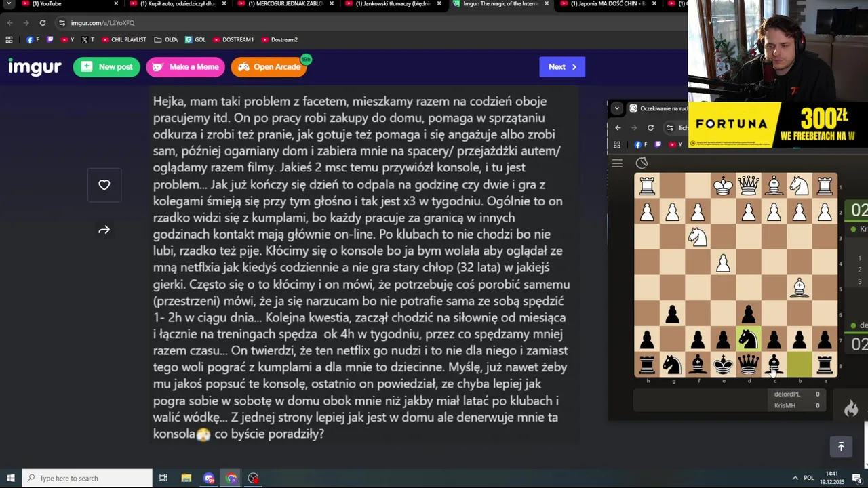Show hidden icons in system tray

795,479
